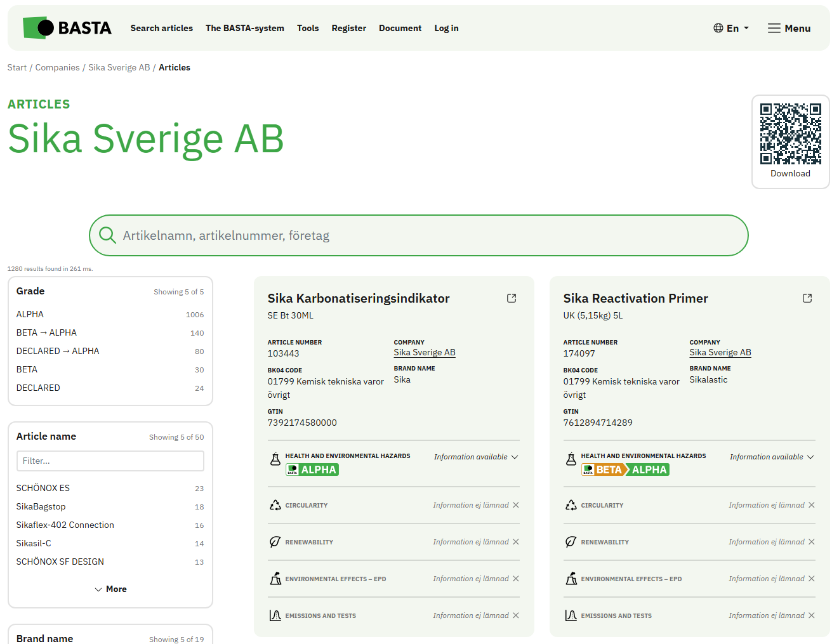The height and width of the screenshot is (644, 839).
Task: Click renewability leaf icon in Reactivation Primer card
Action: (x=571, y=542)
